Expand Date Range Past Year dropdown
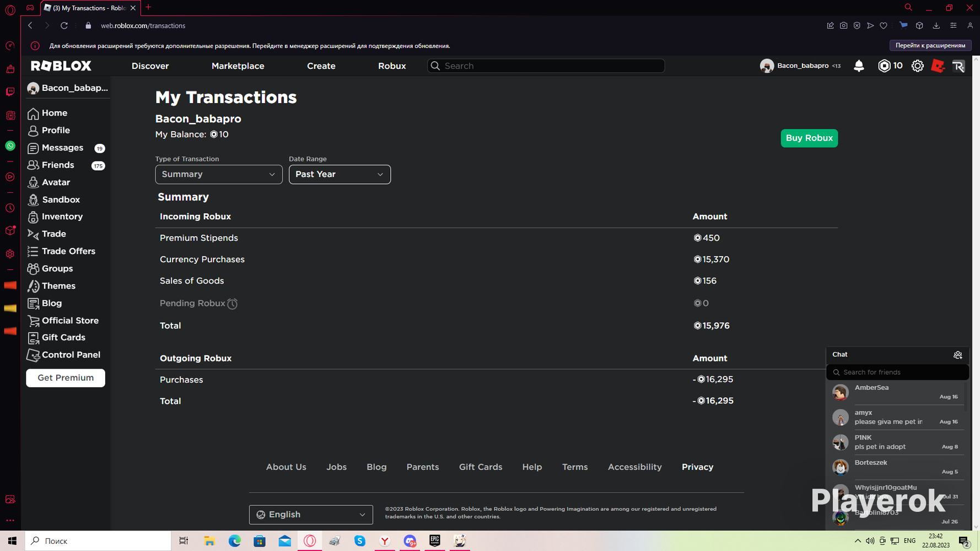980x551 pixels. tap(340, 175)
